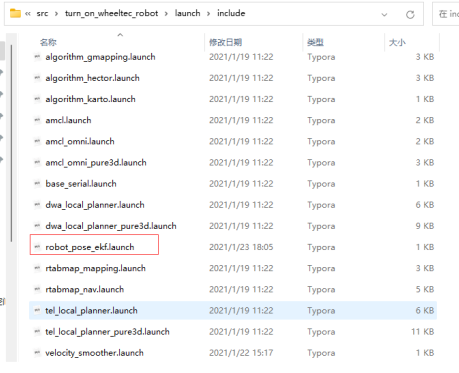Select rtabmap_mapping.launch file
459x373 pixels.
click(x=96, y=268)
